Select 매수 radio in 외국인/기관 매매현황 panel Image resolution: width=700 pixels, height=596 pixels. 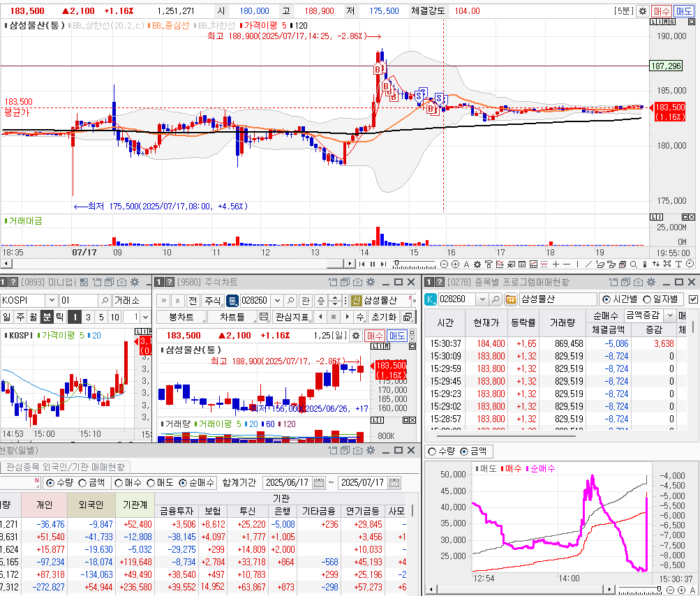pos(119,483)
